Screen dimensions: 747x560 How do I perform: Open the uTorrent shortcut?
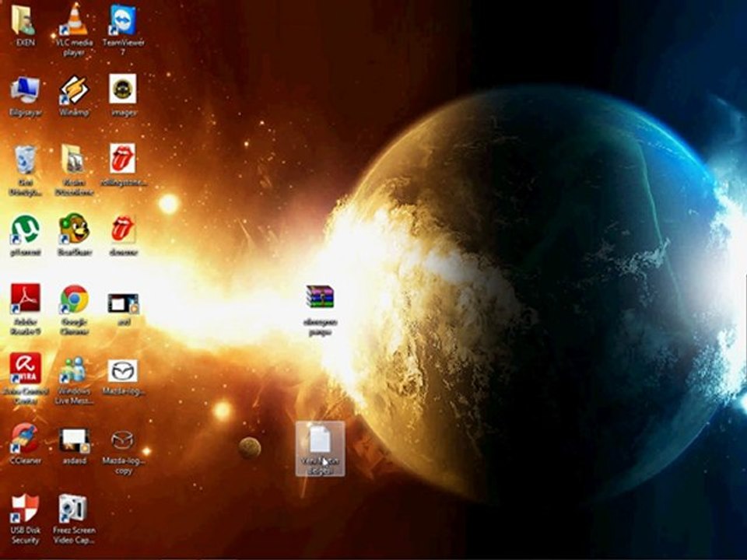pos(25,229)
